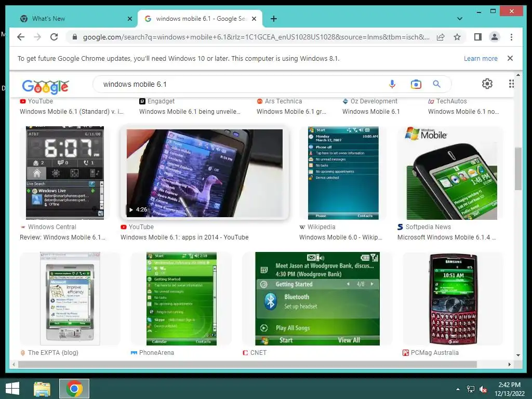Go to Google logo homepage

tap(46, 87)
